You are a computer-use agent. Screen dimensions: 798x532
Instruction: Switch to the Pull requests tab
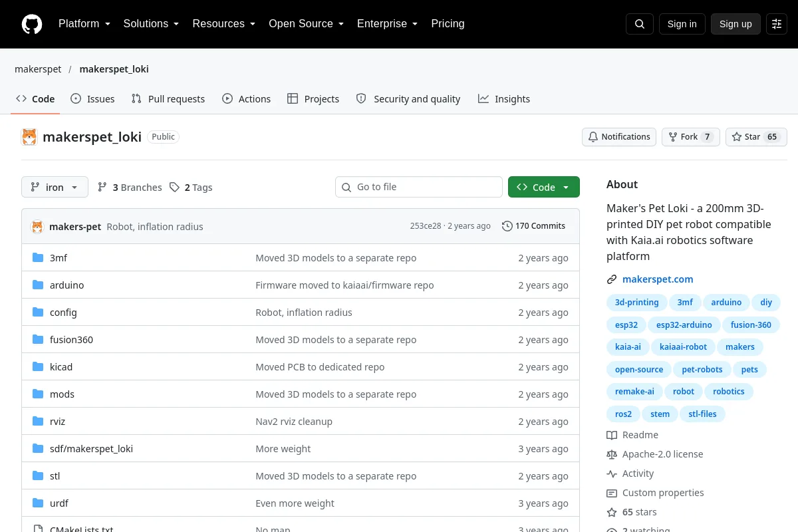tap(168, 99)
